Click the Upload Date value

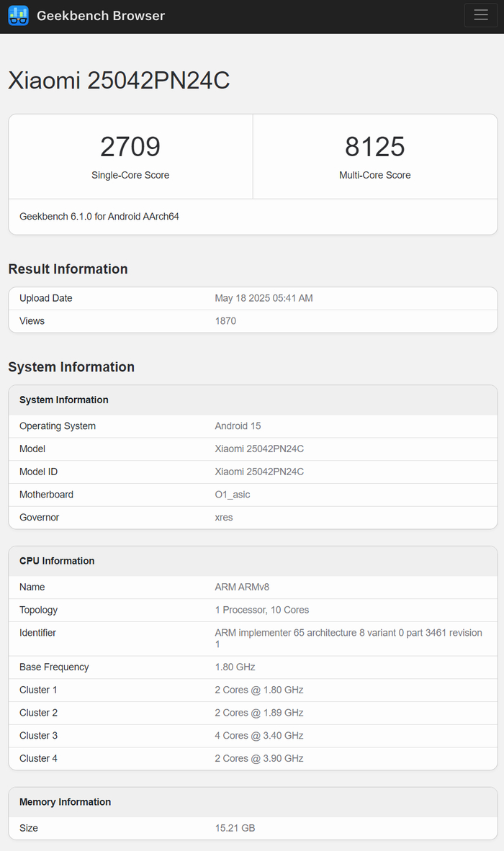tap(264, 298)
